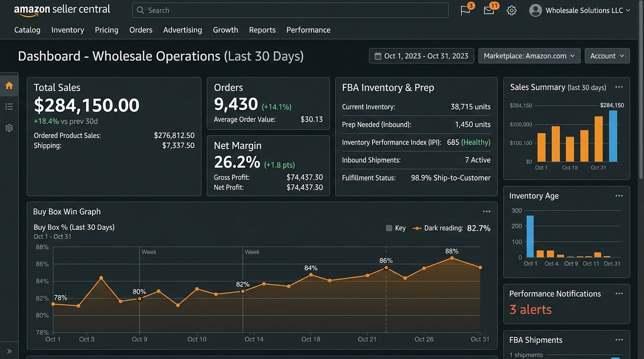Open the Orders menu
Screen dimensions: 644x359
[141, 29]
